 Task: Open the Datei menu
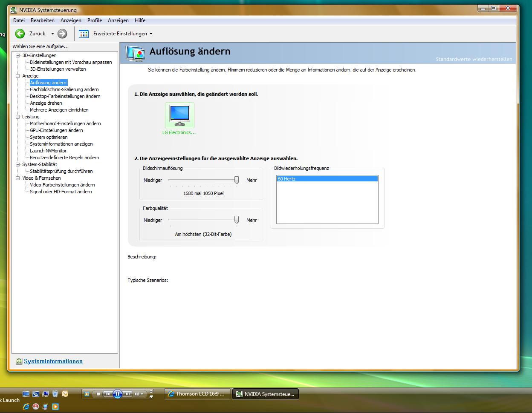click(19, 20)
